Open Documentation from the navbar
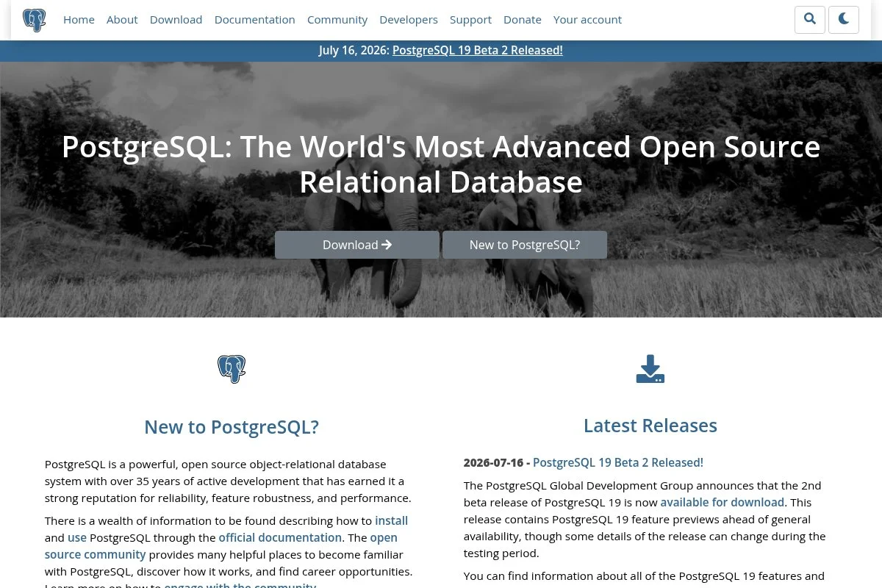Image resolution: width=882 pixels, height=588 pixels. 255,20
